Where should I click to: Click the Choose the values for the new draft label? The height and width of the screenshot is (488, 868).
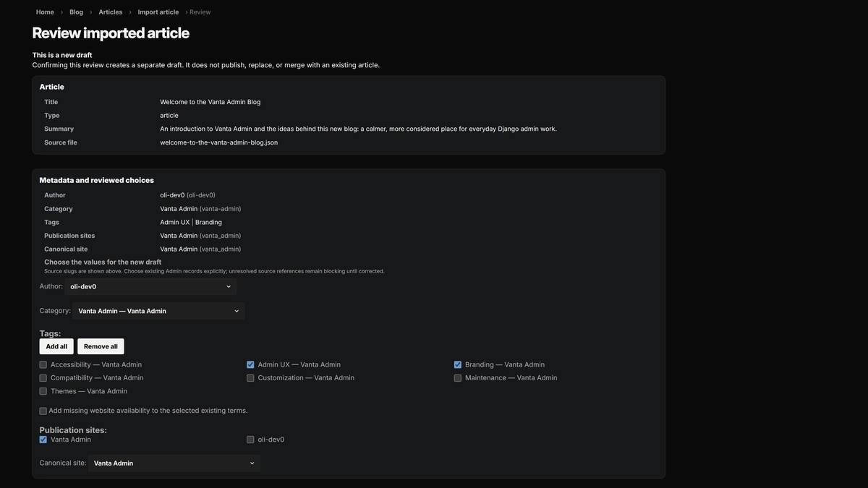103,262
